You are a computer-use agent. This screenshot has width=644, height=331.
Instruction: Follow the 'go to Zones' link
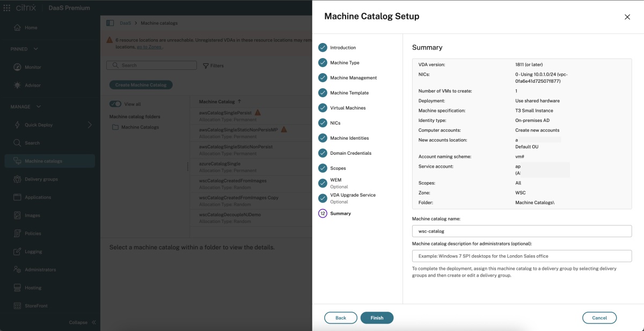[149, 47]
